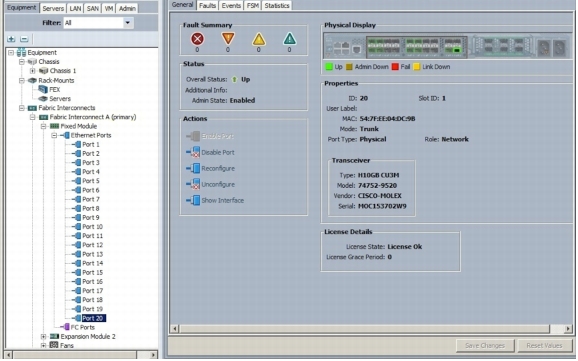Viewport: 578px width, 361px height.
Task: Collapse the Fixed Module node
Action: 43,126
